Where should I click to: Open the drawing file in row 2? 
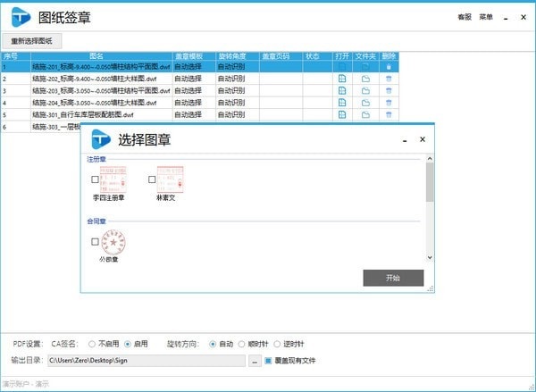[342, 79]
